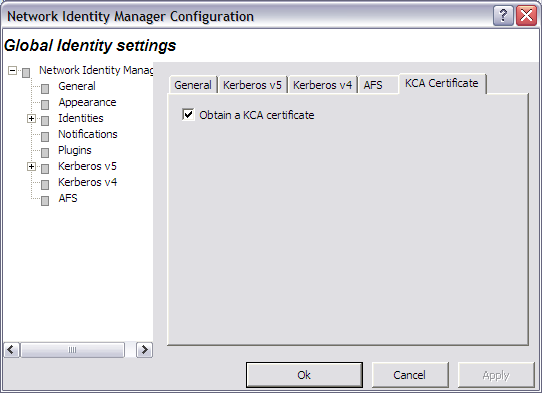Select Kerberos v4 in the tree
Viewport: 542px width, 393px height.
click(87, 182)
